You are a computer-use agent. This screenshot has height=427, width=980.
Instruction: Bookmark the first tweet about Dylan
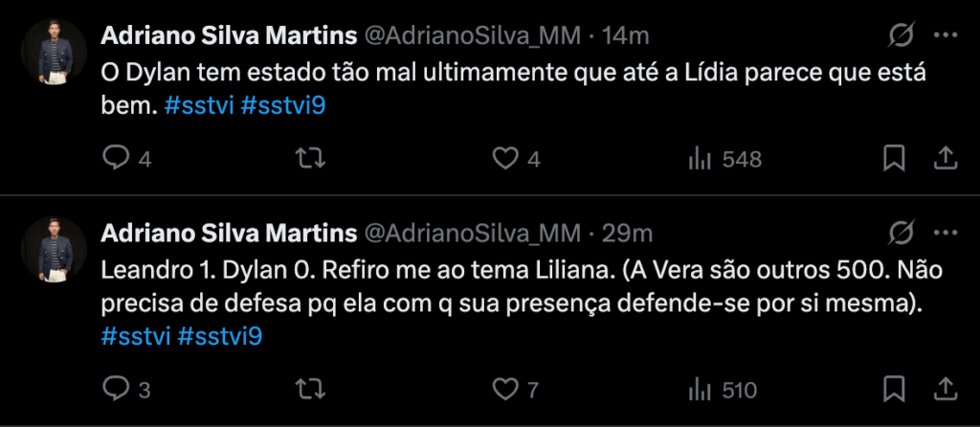[x=894, y=159]
